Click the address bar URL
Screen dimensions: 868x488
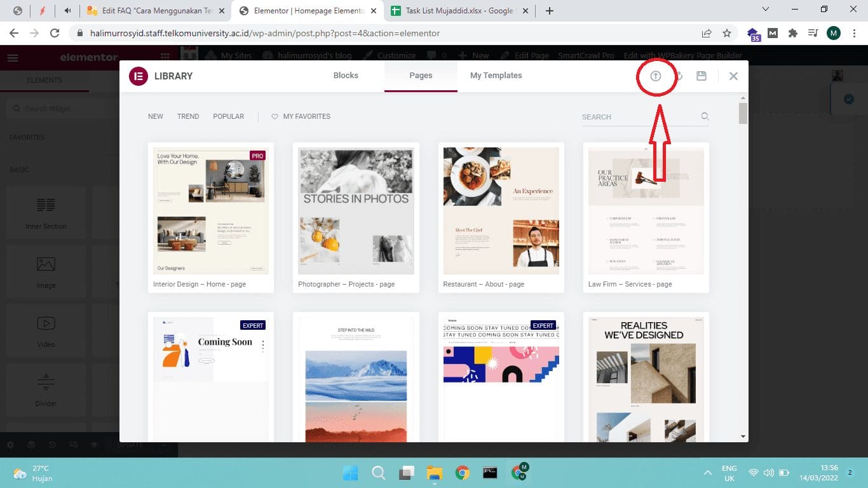pos(265,33)
